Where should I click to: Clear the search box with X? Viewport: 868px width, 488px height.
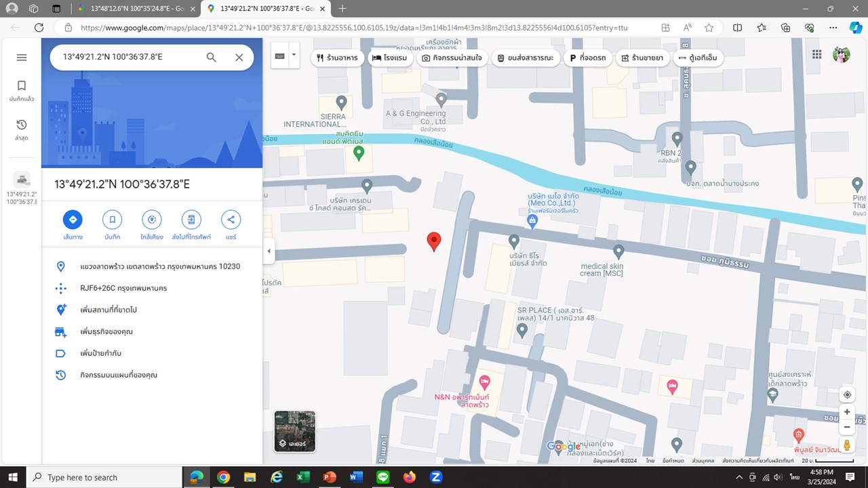click(x=239, y=58)
